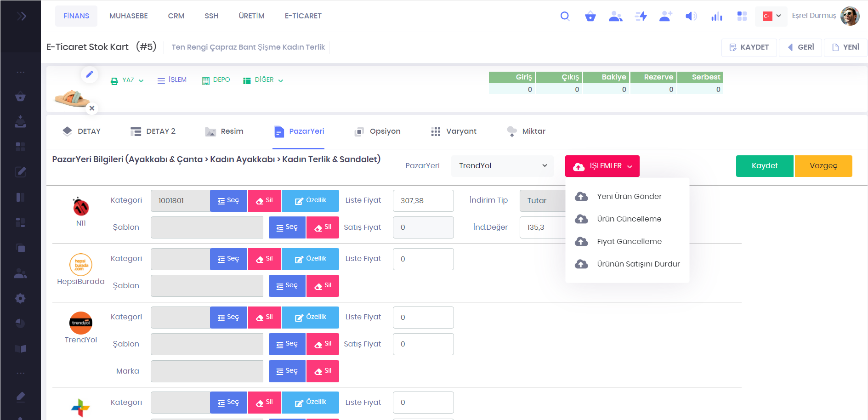
Task: Open the PazarYeri TrendYol dropdown
Action: pyautogui.click(x=502, y=166)
